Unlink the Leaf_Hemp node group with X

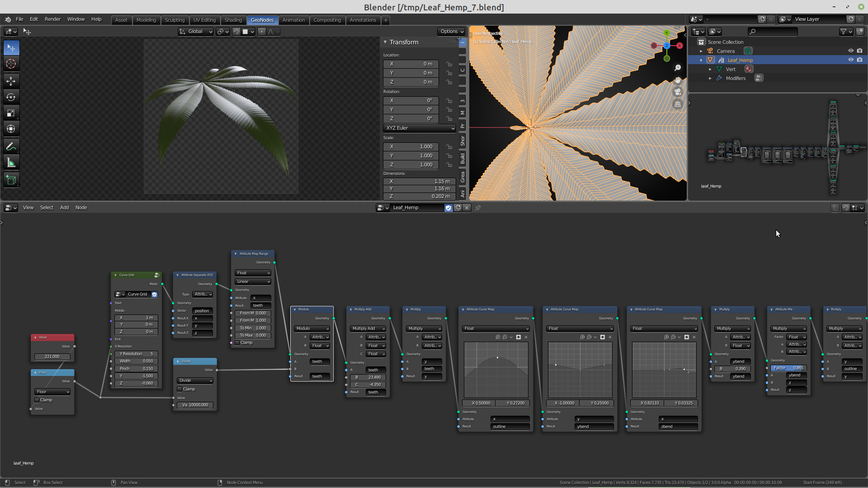467,208
